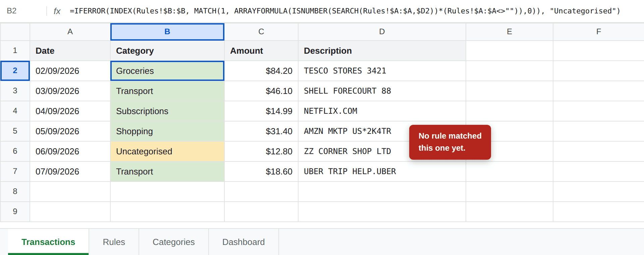This screenshot has width=644, height=255.
Task: Click date cell 02/09/2026
Action: coord(70,71)
